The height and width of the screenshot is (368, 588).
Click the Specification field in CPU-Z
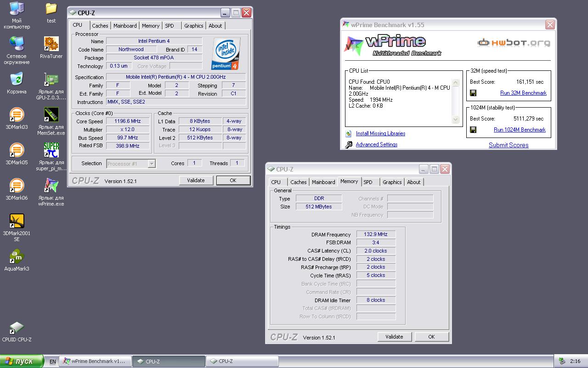(176, 77)
